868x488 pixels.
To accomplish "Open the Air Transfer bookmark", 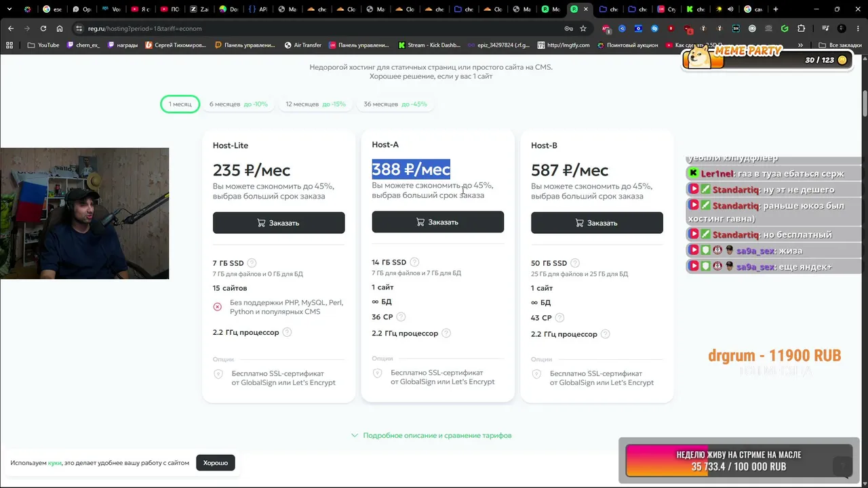I will [x=302, y=45].
